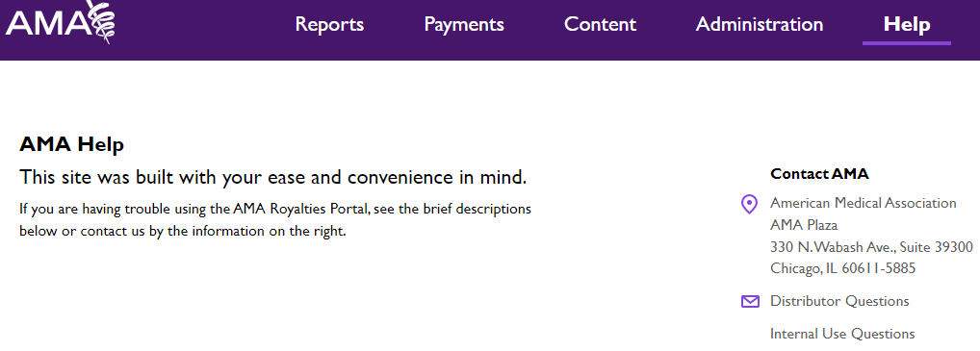Screen dimensions: 980x351
Task: Click the ease and convenience tagline sentence
Action: tap(273, 177)
